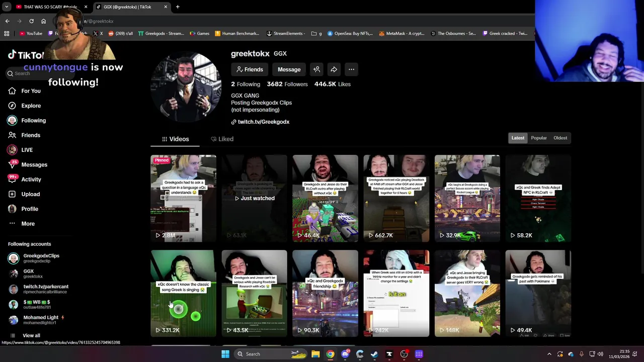The image size is (644, 362).
Task: Open GreekgodxClips followed account
Action: [x=35, y=258]
